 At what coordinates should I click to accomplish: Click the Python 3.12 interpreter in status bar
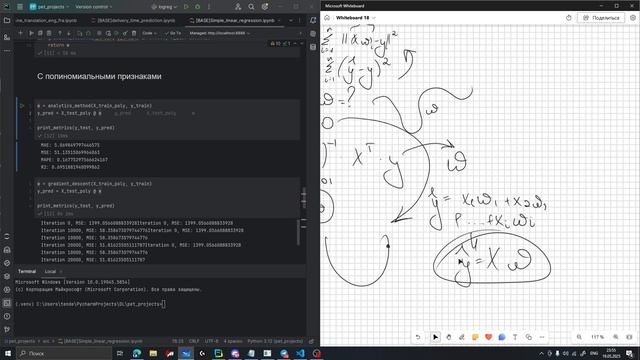275,341
